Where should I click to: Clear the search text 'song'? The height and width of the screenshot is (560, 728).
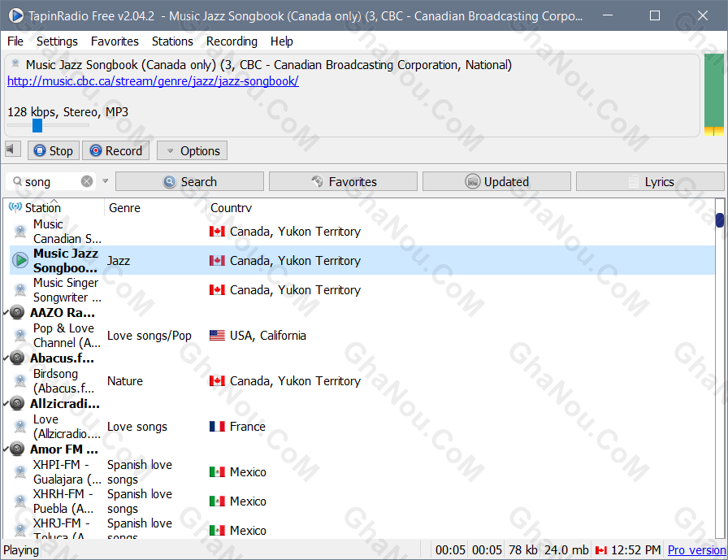87,181
